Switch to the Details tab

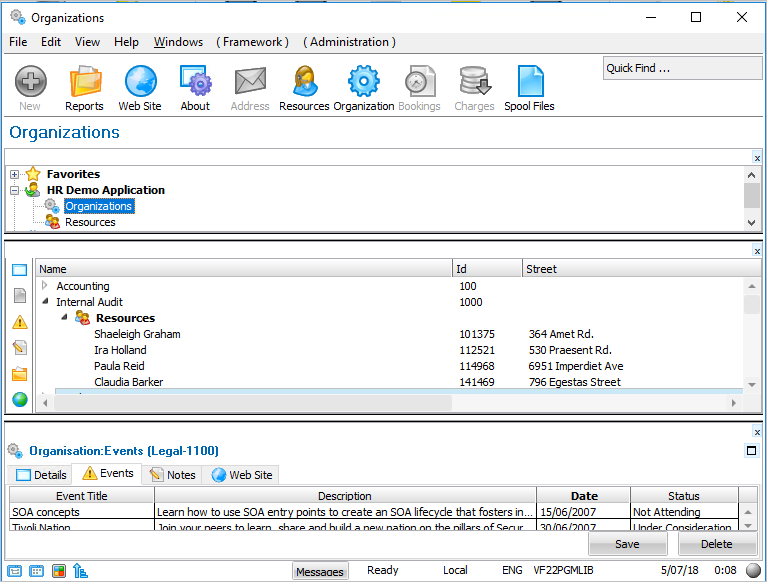[41, 475]
